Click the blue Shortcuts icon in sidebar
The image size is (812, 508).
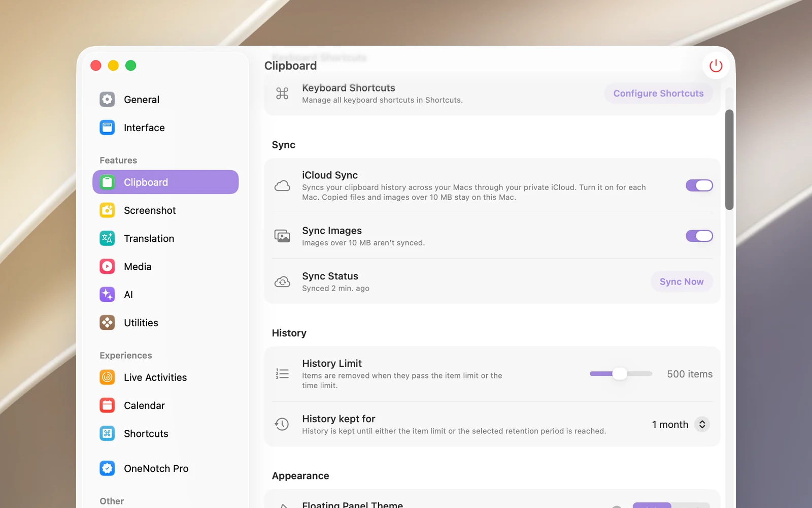[x=107, y=433]
